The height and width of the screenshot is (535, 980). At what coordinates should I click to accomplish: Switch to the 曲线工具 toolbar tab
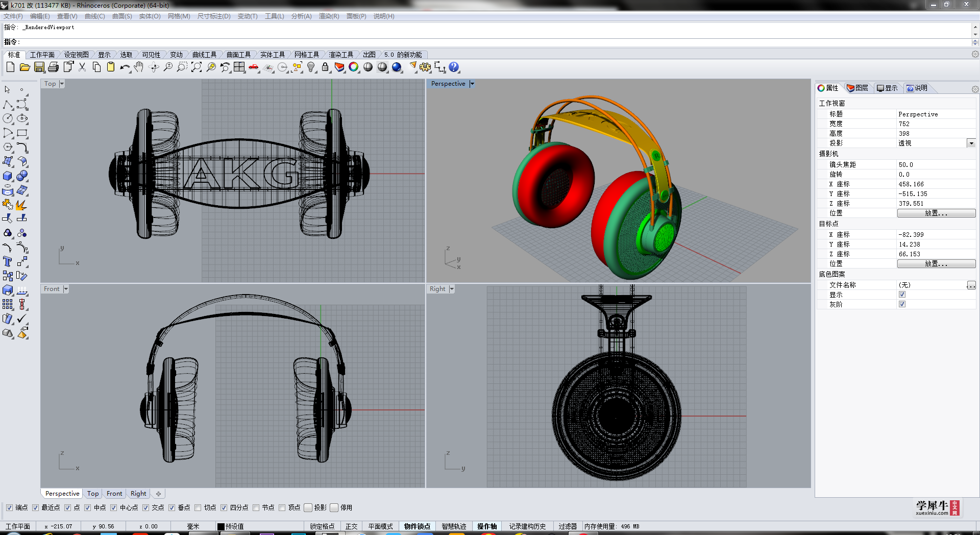pyautogui.click(x=204, y=55)
